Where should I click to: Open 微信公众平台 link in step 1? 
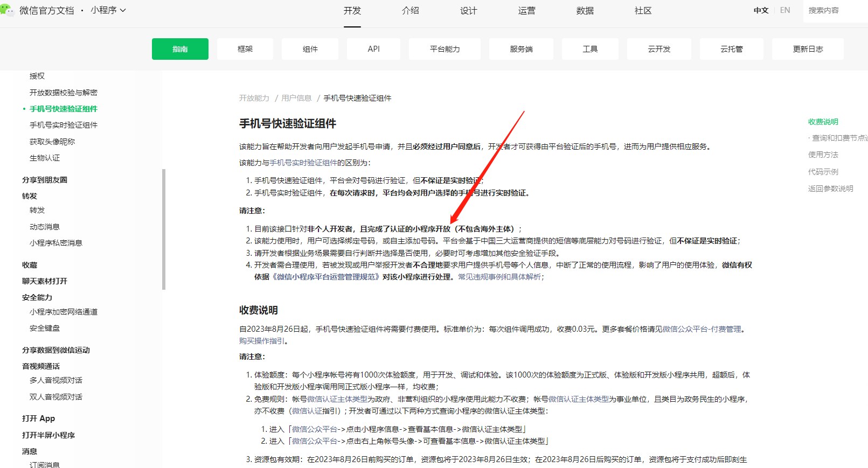[315, 429]
